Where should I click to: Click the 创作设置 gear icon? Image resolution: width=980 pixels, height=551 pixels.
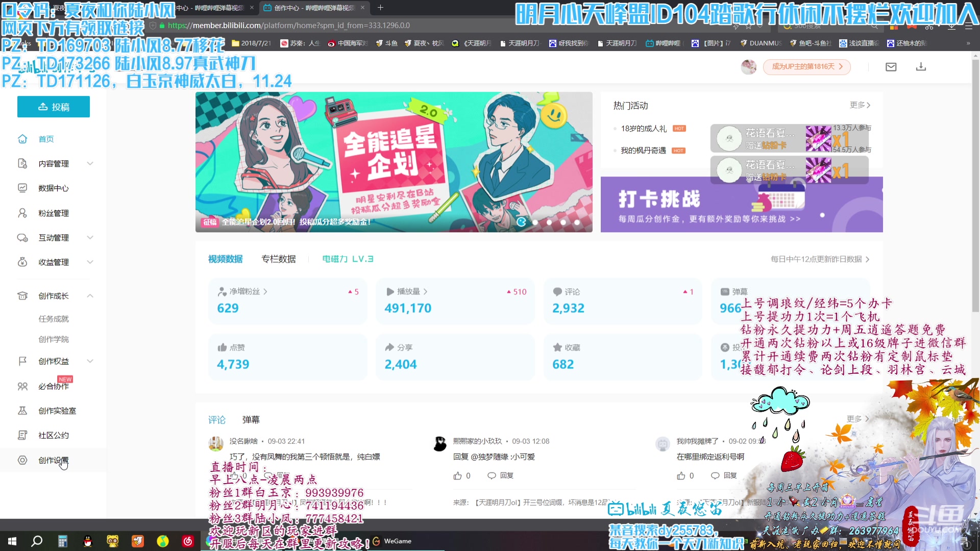click(22, 460)
